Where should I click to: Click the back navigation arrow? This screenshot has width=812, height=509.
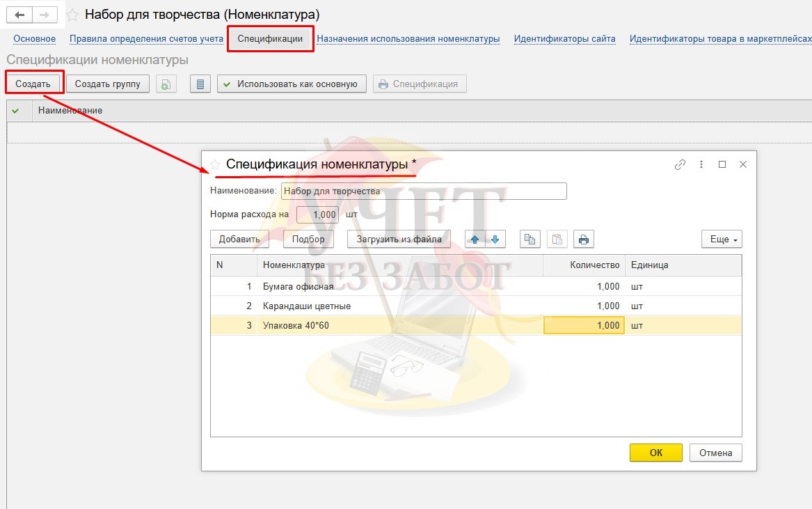point(19,15)
